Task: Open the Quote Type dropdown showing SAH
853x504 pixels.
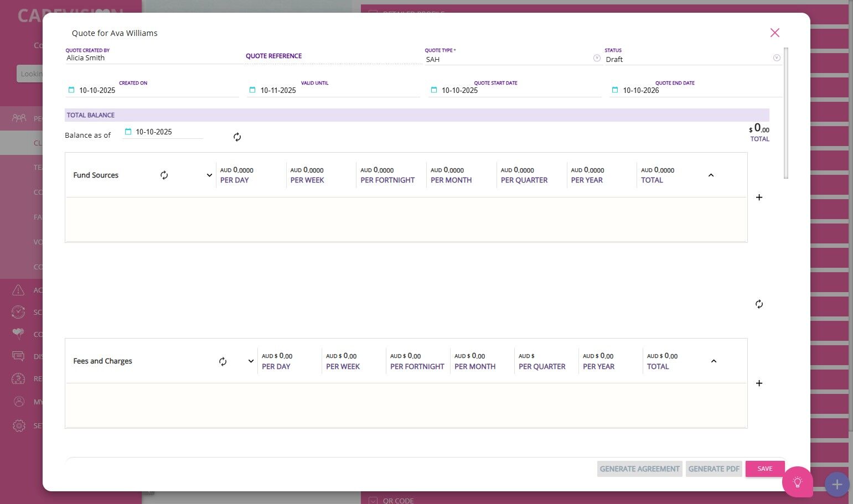Action: click(x=513, y=59)
